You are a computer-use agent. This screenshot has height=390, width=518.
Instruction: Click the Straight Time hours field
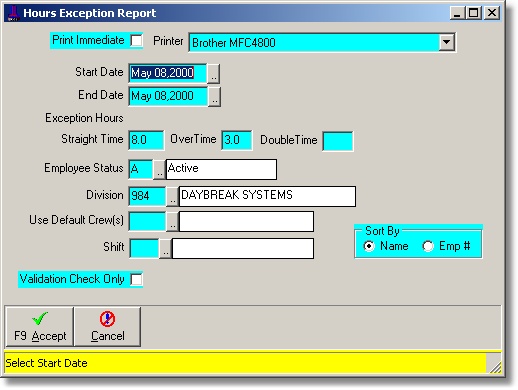(x=146, y=140)
